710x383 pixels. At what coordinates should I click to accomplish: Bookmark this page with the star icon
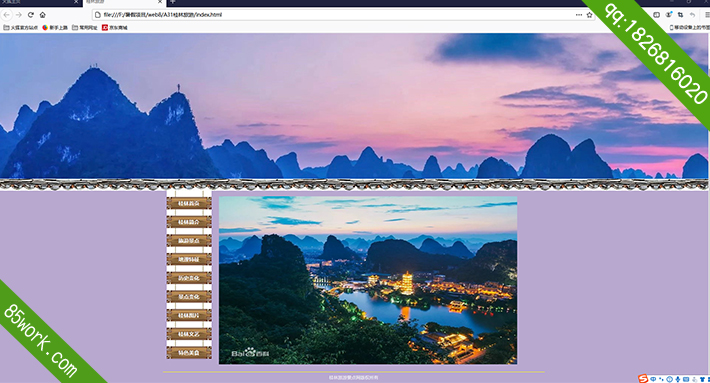(x=589, y=15)
